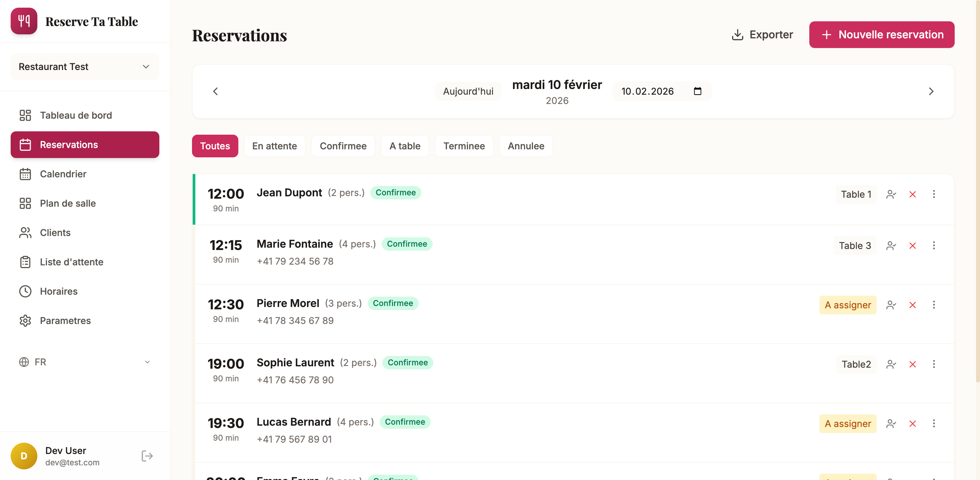Cancel Pierre Morel's reservation with X

pyautogui.click(x=912, y=305)
